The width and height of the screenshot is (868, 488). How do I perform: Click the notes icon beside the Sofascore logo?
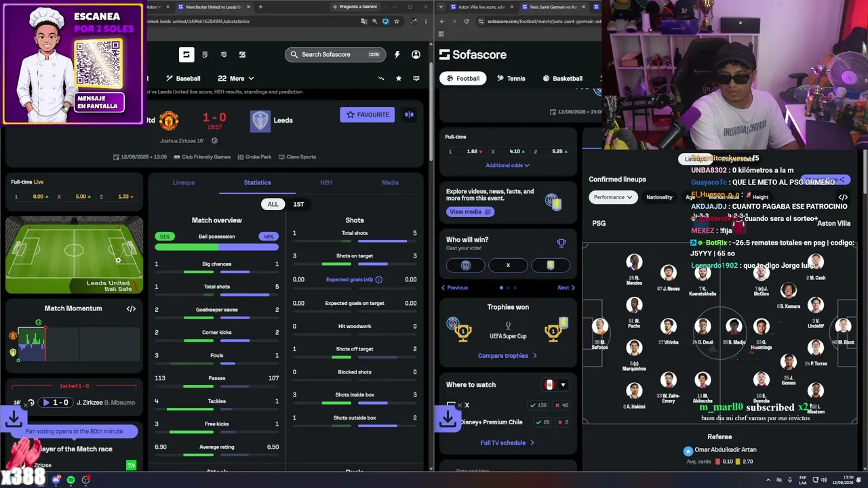pyautogui.click(x=205, y=55)
